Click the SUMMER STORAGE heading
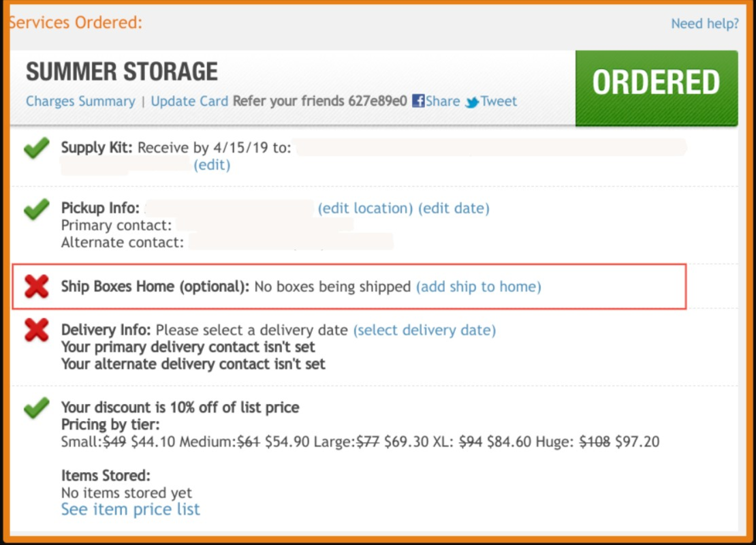This screenshot has height=545, width=756. click(x=122, y=72)
